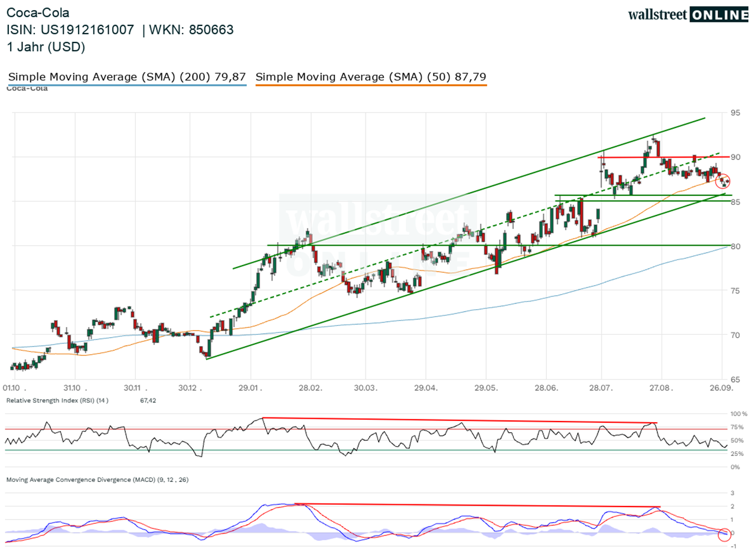Click the 29.01. date axis label
The image size is (756, 555).
pos(252,388)
